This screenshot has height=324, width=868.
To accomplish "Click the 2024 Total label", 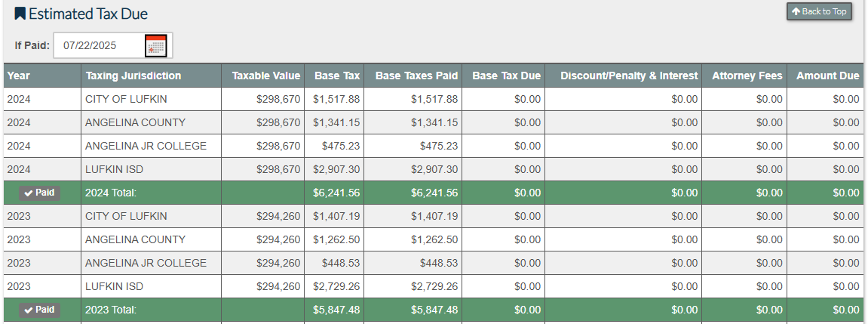I will [x=111, y=193].
